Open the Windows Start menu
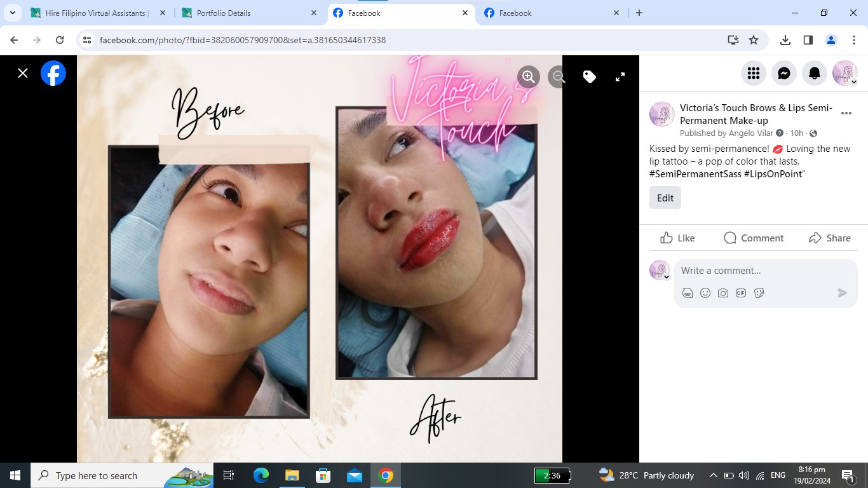868x488 pixels. [x=15, y=475]
